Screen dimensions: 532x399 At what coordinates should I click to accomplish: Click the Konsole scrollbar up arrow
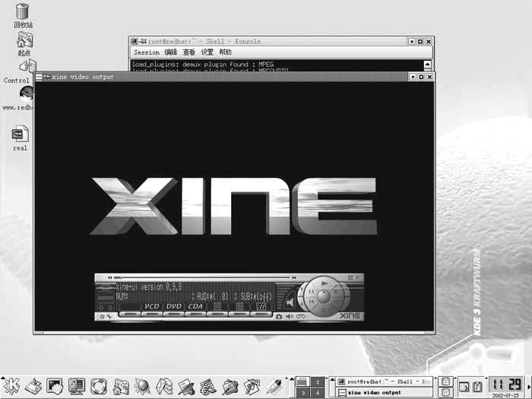(x=427, y=65)
